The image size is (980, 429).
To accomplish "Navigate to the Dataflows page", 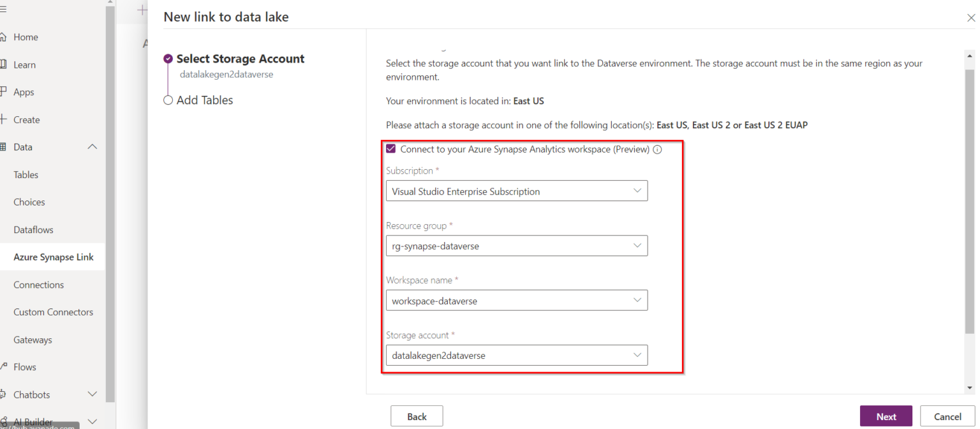I will (32, 229).
